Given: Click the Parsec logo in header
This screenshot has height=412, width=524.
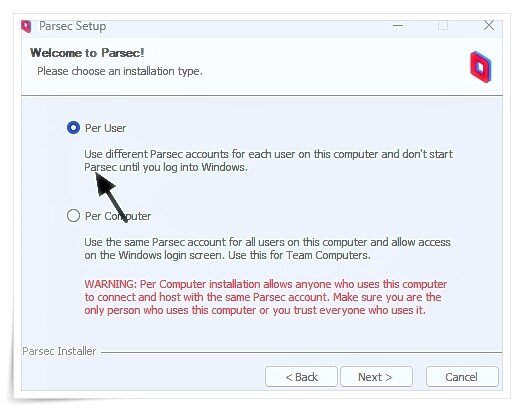Looking at the screenshot, I should pyautogui.click(x=481, y=67).
